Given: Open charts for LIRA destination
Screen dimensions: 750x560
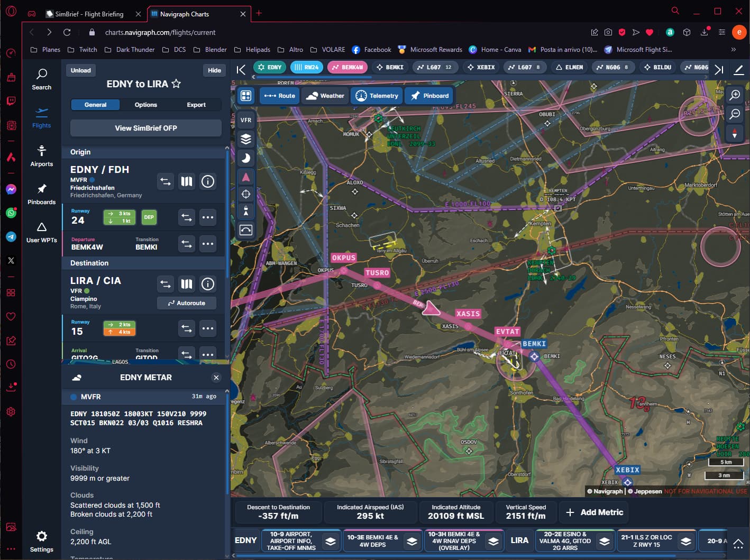Looking at the screenshot, I should point(187,284).
